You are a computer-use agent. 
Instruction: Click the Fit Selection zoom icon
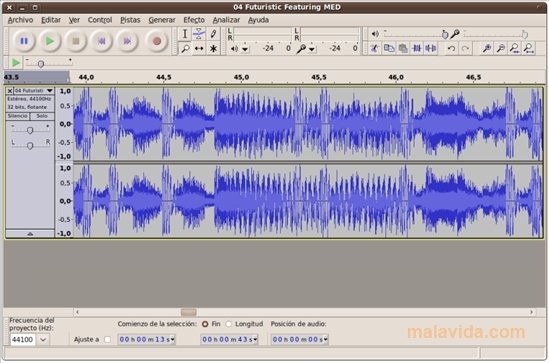click(x=514, y=48)
